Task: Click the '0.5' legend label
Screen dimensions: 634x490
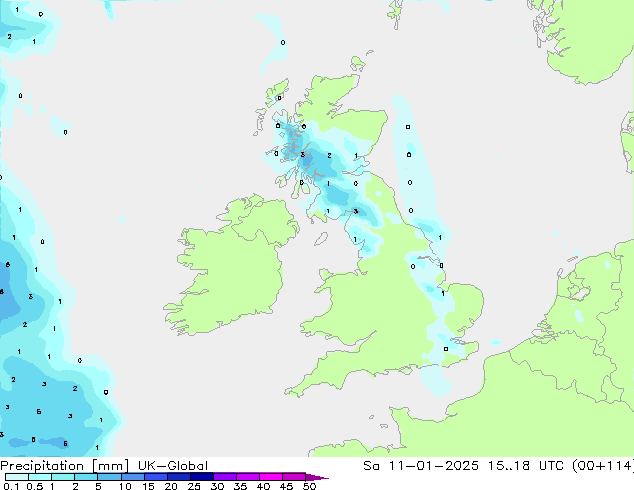Action: point(35,486)
